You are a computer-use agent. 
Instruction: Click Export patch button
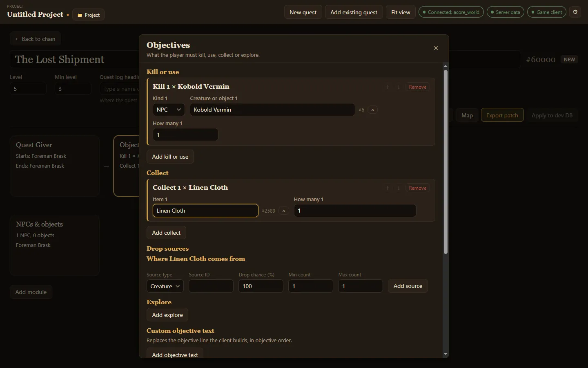pyautogui.click(x=502, y=115)
